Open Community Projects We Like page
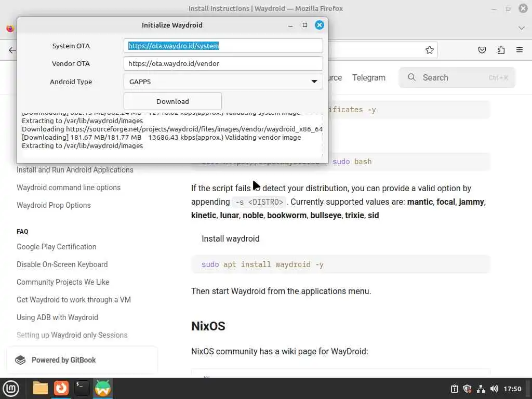The image size is (532, 399). click(63, 282)
